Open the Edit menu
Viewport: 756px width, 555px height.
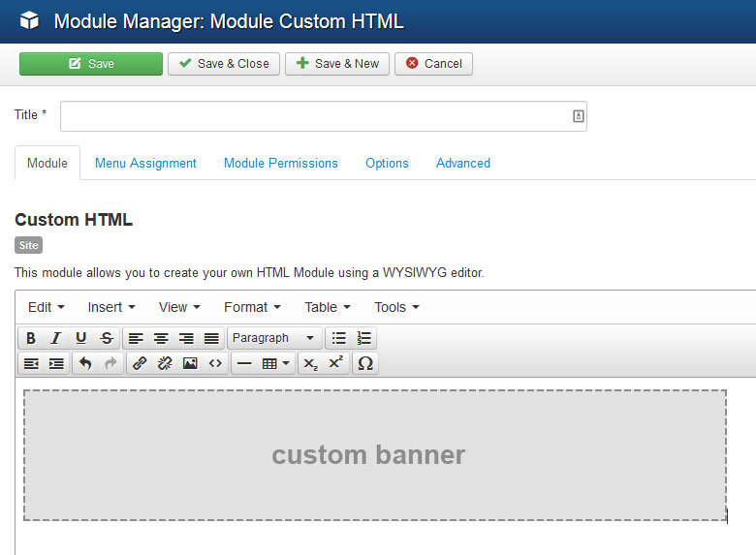tap(46, 307)
